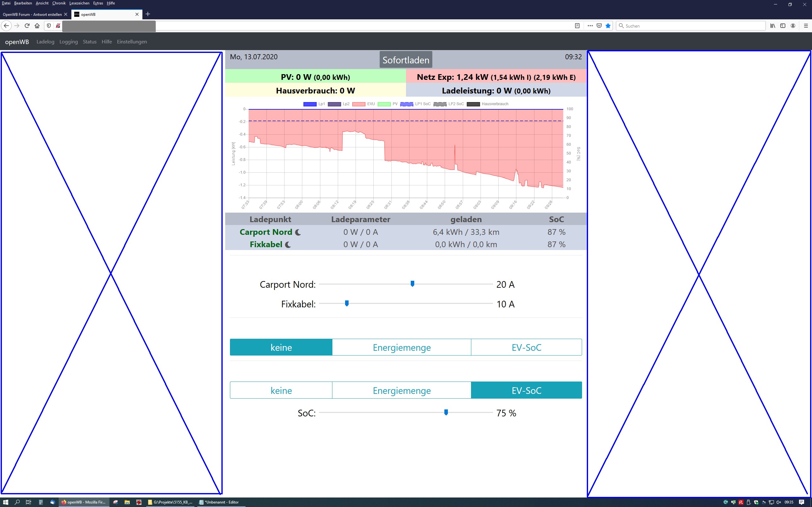Click the Firefox home icon
The image size is (812, 507).
click(x=37, y=25)
